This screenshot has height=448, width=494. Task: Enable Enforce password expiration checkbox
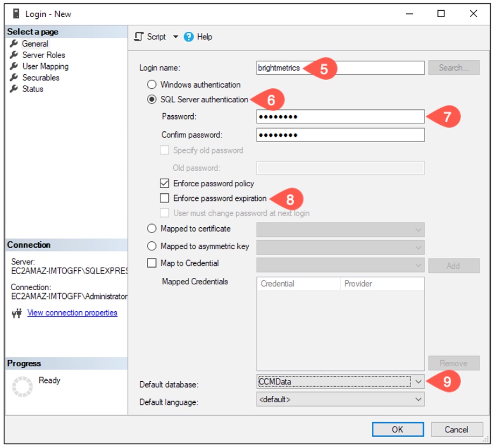click(x=165, y=198)
